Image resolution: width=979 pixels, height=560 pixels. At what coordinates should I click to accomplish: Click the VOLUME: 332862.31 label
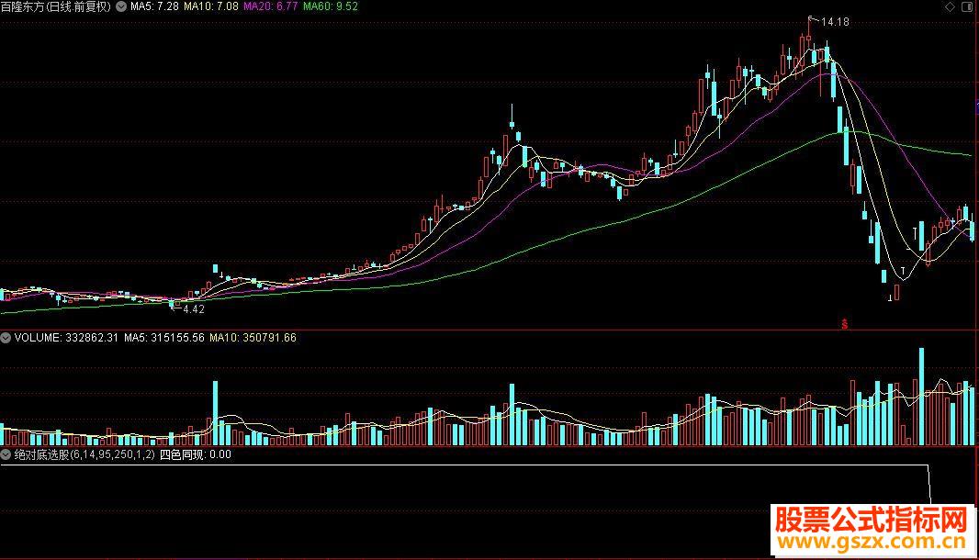click(x=66, y=338)
